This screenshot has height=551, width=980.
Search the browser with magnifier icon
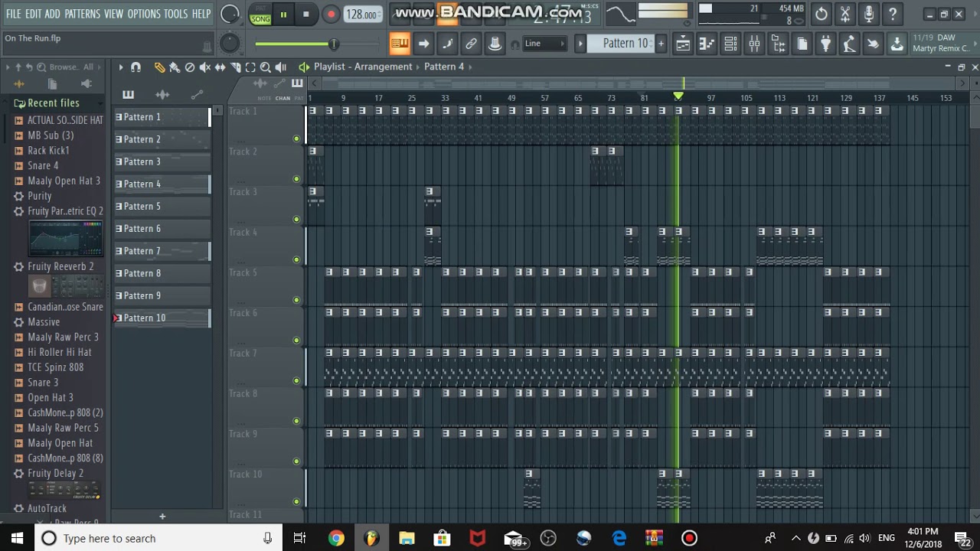click(42, 67)
